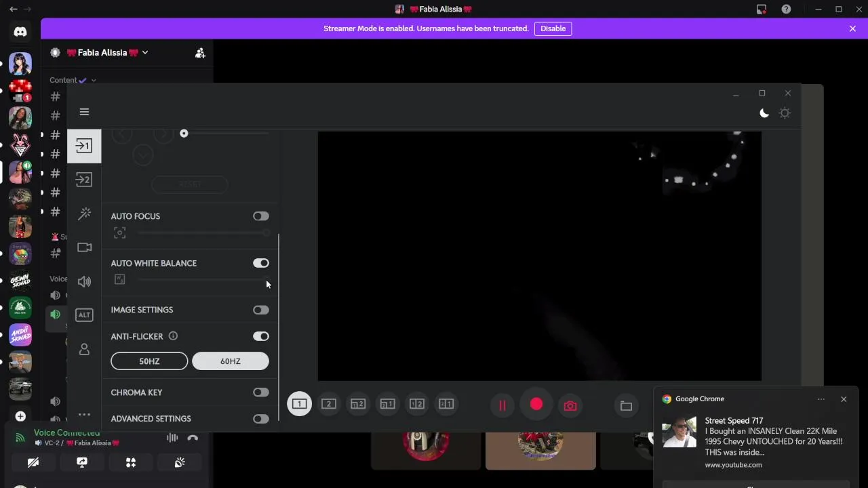Click the greyed-out Reset button
Image resolution: width=868 pixels, height=488 pixels.
pyautogui.click(x=190, y=184)
